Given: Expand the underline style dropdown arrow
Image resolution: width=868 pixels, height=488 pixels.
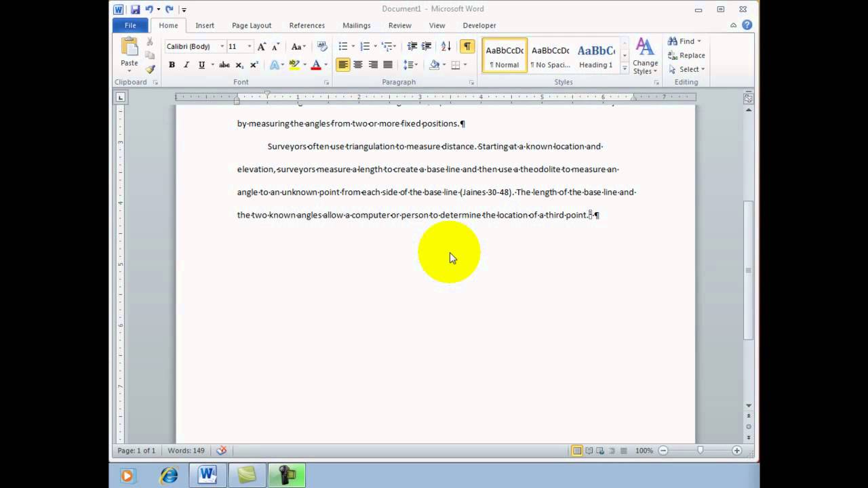Looking at the screenshot, I should pos(212,65).
